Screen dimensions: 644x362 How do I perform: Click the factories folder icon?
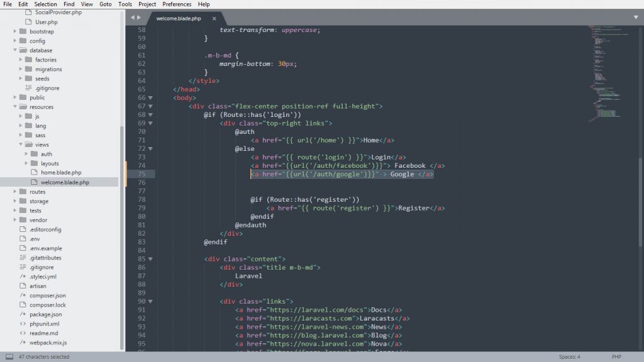(29, 60)
